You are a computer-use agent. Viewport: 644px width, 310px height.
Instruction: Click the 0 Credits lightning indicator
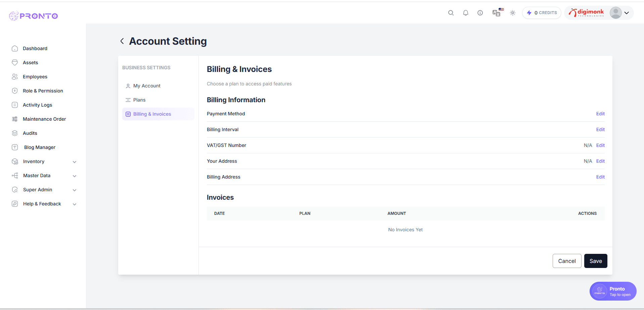(x=541, y=13)
